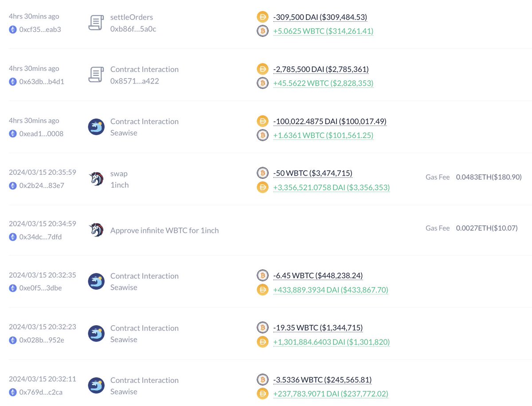
Task: Click the DAI coin icon beside -2,785,500 DAI
Action: pos(263,69)
